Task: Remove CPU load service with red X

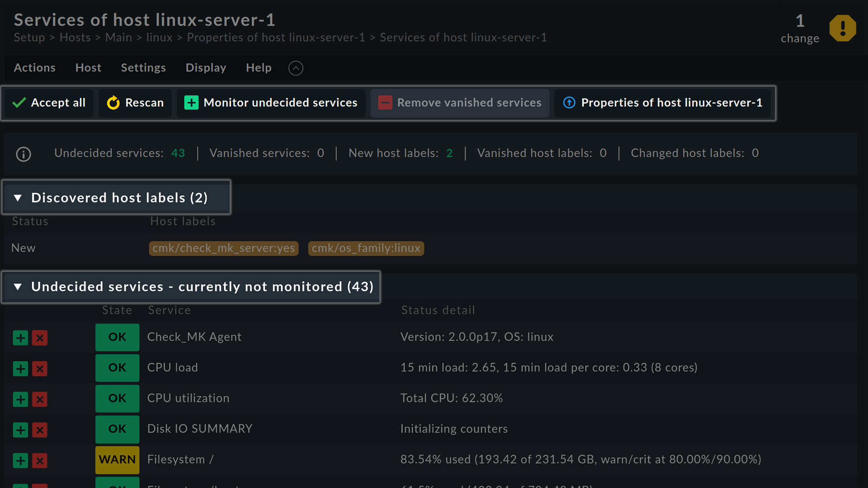Action: [40, 368]
